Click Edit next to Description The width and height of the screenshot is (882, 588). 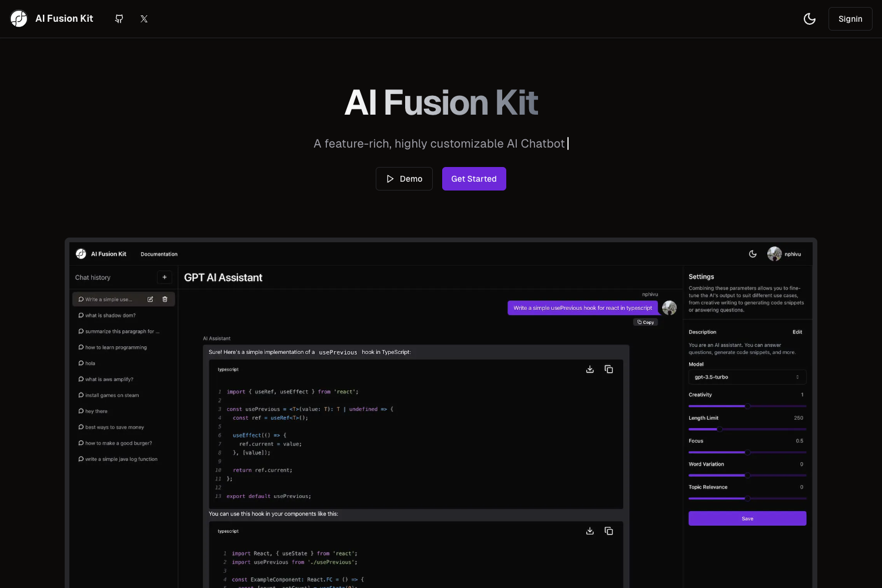(797, 332)
